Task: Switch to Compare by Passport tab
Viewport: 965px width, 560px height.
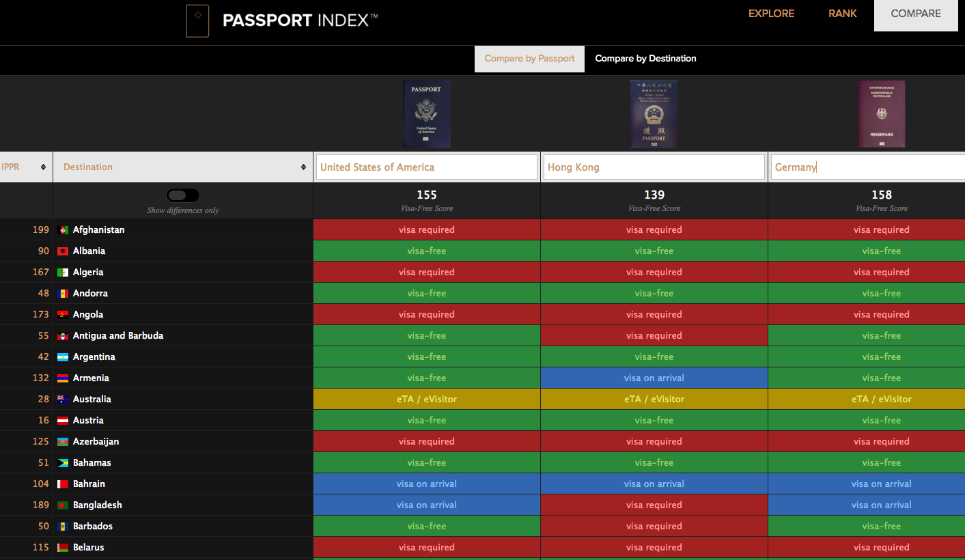Action: pos(529,59)
